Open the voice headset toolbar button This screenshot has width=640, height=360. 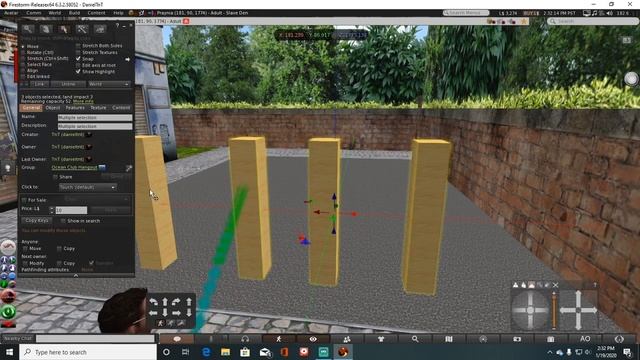click(245, 339)
